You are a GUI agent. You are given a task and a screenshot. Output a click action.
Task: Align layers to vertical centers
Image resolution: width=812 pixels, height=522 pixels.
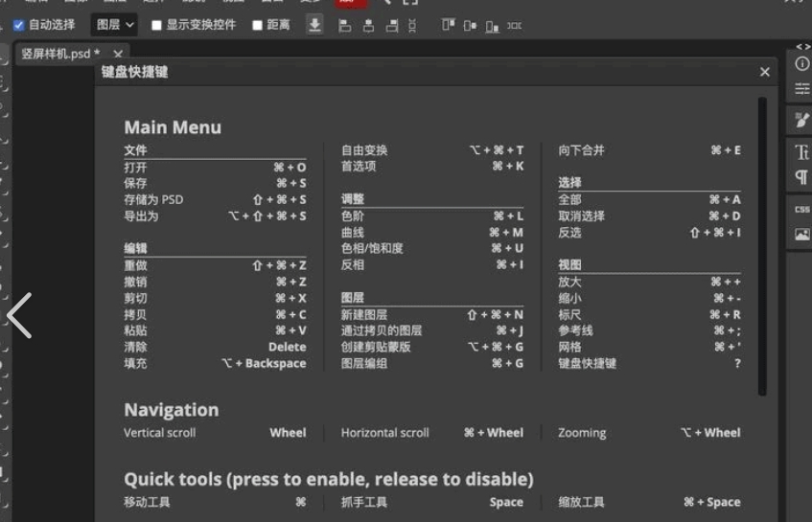click(x=470, y=25)
